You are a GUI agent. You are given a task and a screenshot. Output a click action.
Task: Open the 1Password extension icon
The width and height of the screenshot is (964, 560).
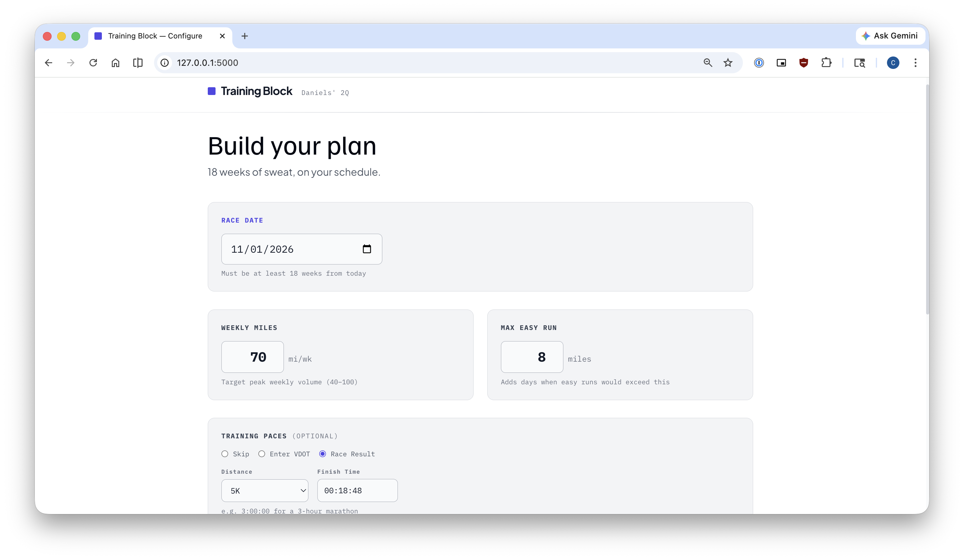coord(759,63)
